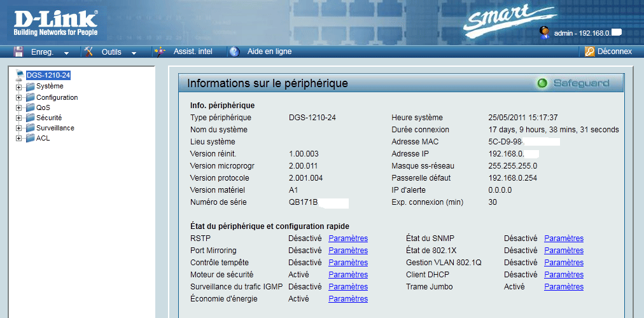This screenshot has width=644, height=318.
Task: Click hardware version A1 value
Action: click(x=293, y=190)
